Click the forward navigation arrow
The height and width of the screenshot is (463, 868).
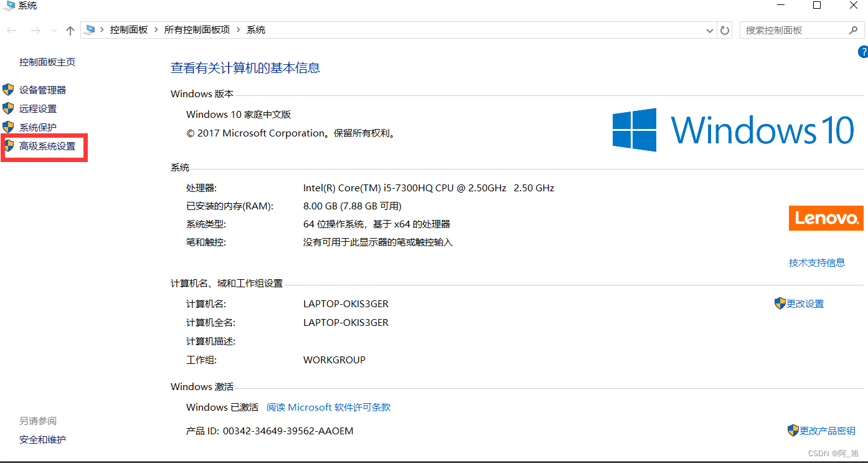click(x=35, y=31)
